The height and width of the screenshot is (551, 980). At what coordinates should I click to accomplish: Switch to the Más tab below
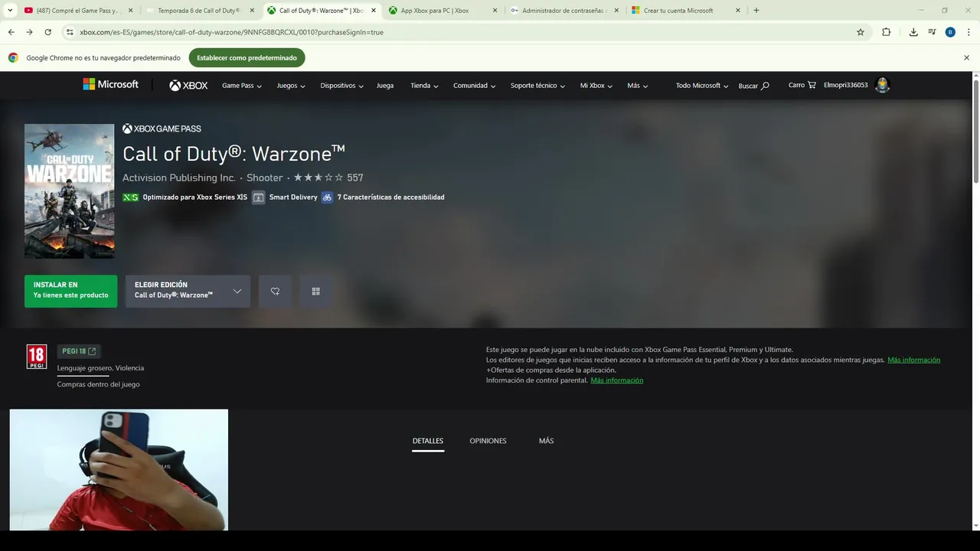546,441
